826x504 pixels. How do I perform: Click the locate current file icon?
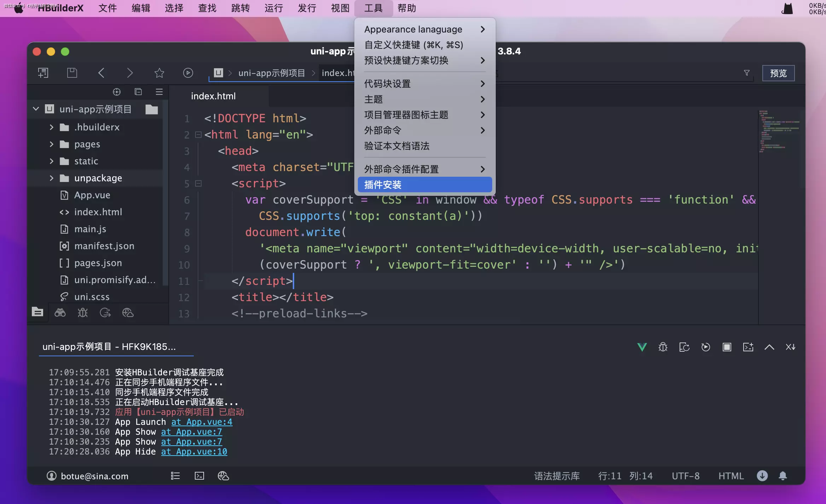(117, 92)
